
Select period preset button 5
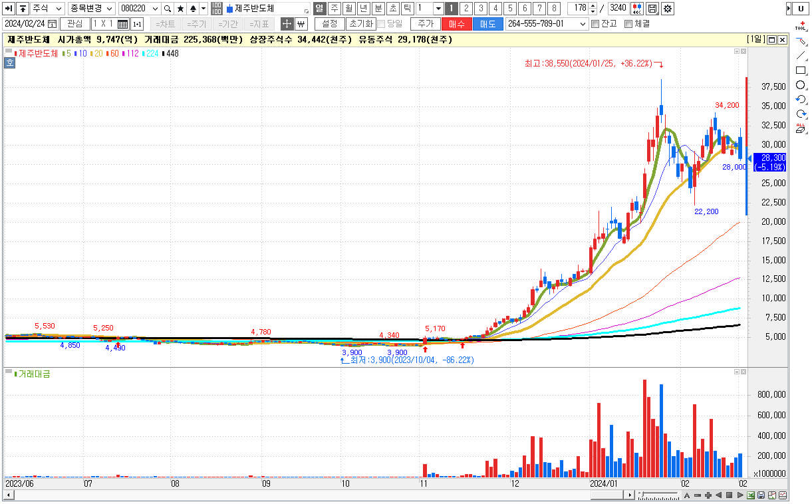coord(510,9)
